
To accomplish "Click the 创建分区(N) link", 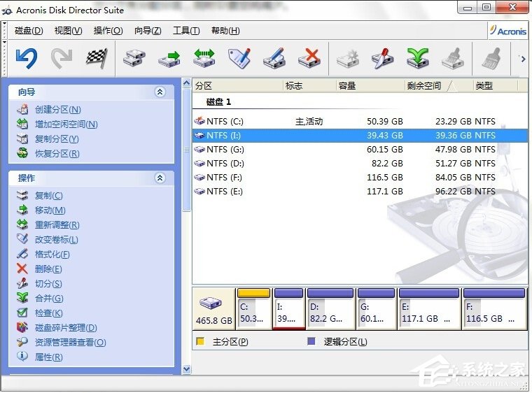I will click(x=57, y=110).
